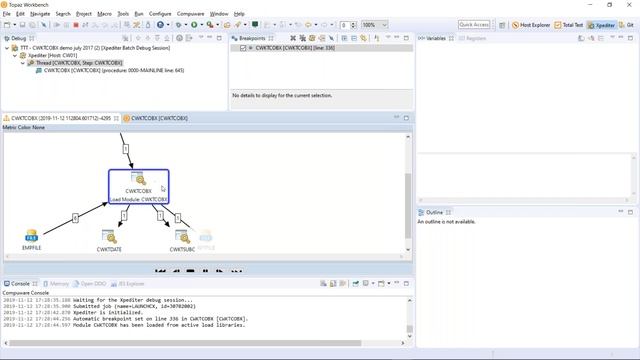
Task: Open the Configure menu
Action: 160,14
